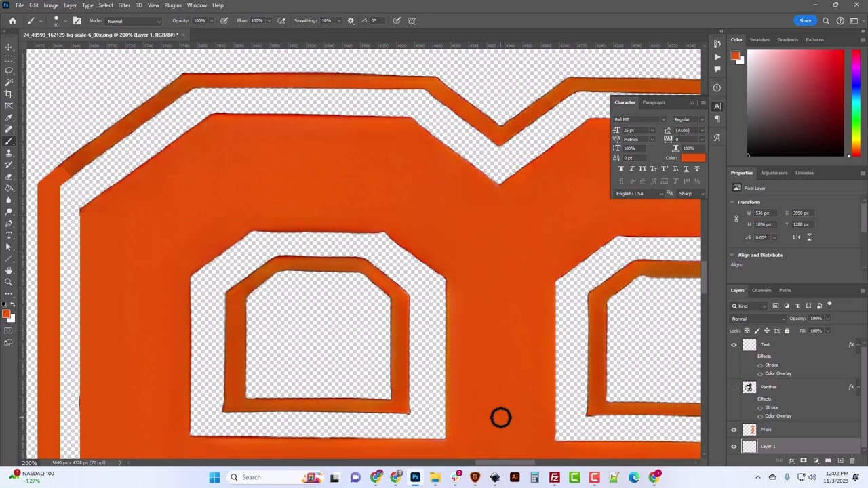Viewport: 868px width, 488px height.
Task: Toggle lock all layer attributes
Action: (787, 331)
